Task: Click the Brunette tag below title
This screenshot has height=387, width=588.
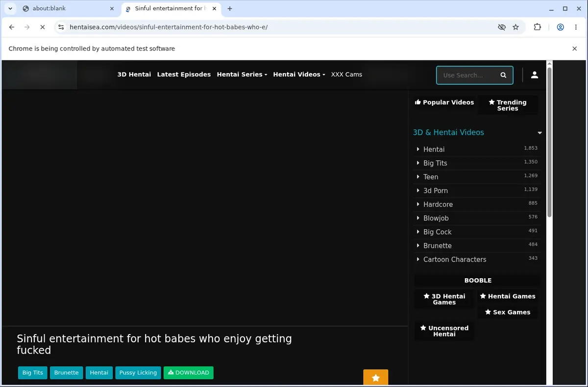Action: tap(66, 373)
